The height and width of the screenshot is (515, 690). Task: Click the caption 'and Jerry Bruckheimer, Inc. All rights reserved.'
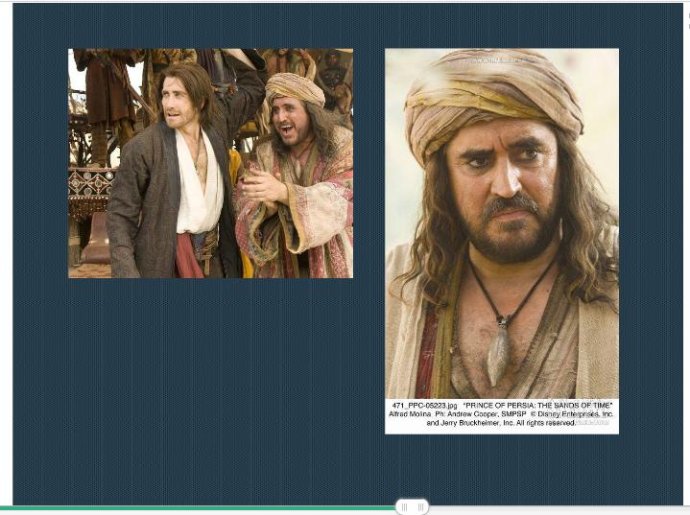501,423
